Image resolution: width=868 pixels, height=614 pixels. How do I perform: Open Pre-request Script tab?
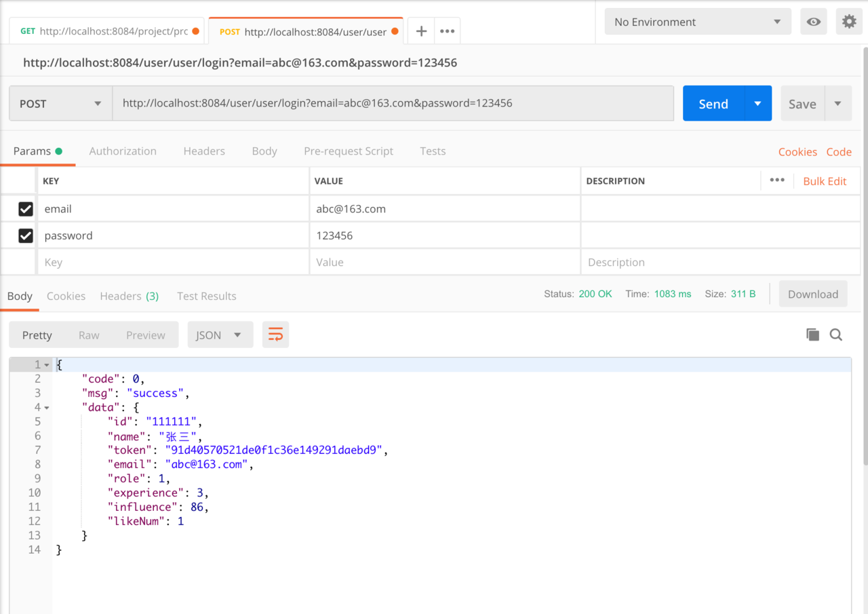(349, 151)
